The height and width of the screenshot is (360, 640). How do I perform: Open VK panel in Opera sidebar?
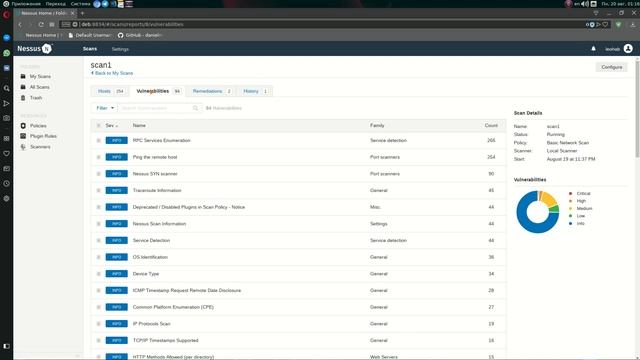7,68
